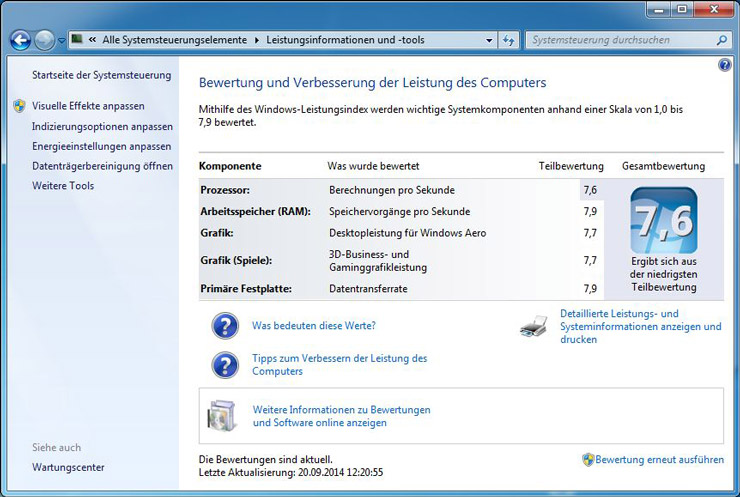Click Letzte Aktualisierung date text
Screen dimensions: 740x497
pyautogui.click(x=291, y=472)
